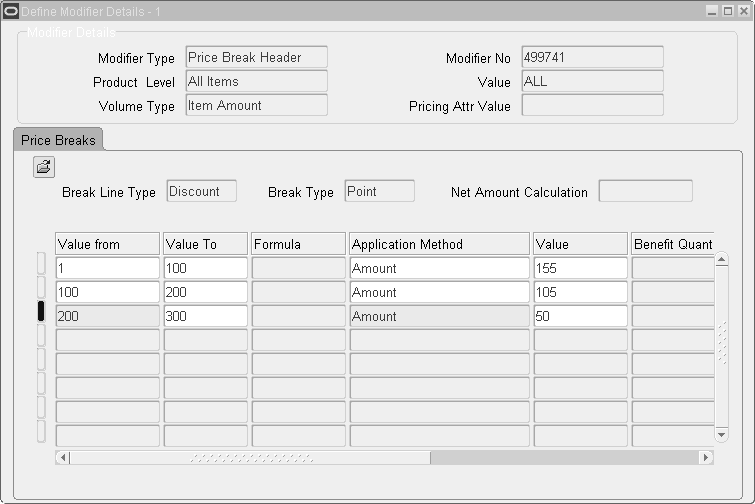Click the horizontal scrollbar thumb

coord(250,457)
